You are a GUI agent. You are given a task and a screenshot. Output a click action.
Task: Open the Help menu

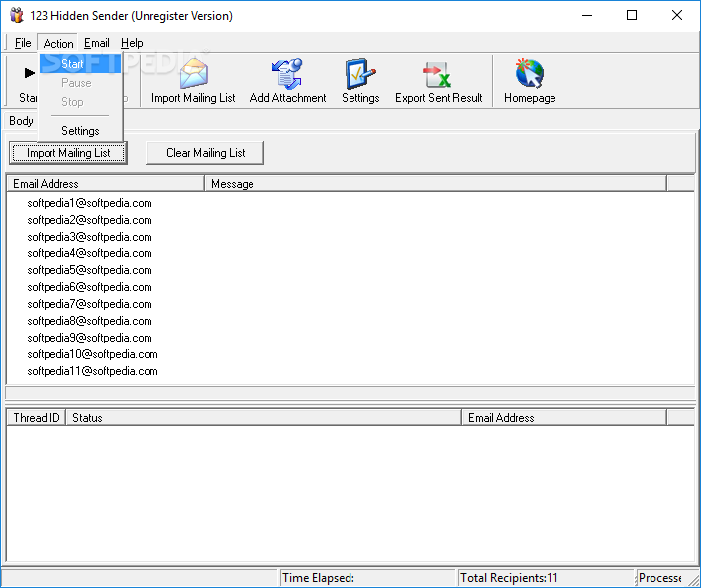(132, 43)
